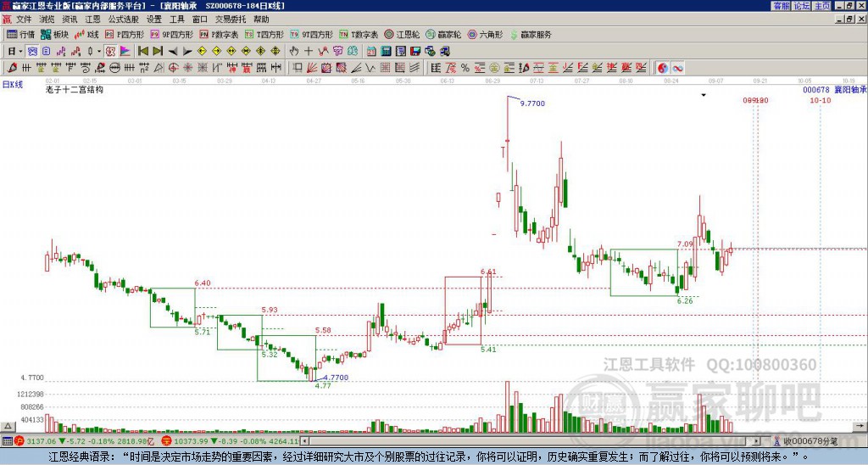Click the floppy disk save icon

pos(415,52)
